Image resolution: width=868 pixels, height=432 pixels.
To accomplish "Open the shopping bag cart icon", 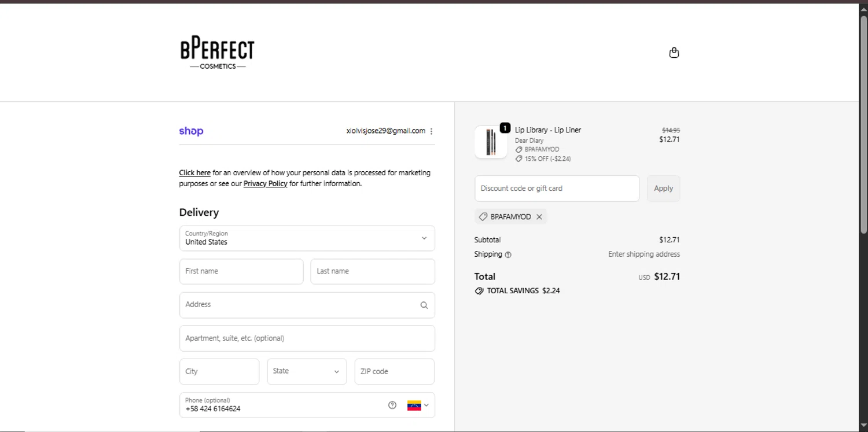I will [x=674, y=53].
